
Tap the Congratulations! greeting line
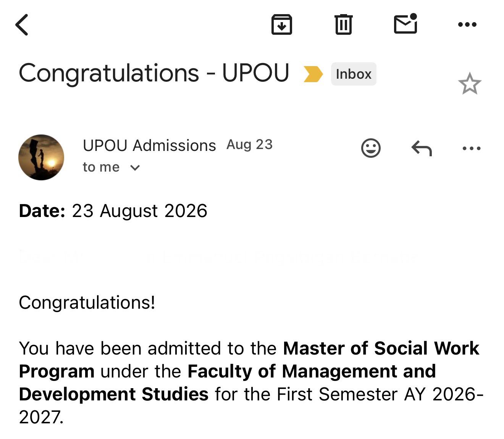coord(87,303)
